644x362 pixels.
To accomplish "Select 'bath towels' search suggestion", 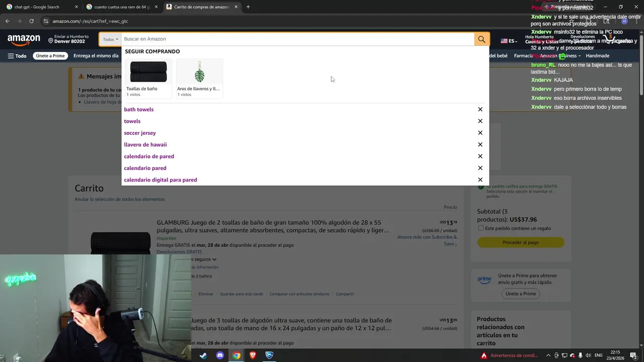I will [139, 110].
